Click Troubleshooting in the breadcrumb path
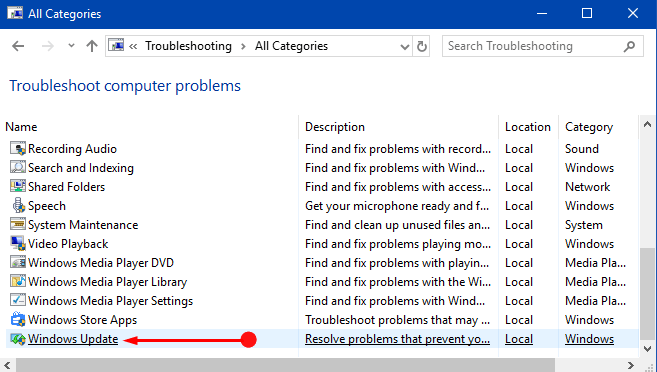This screenshot has width=657, height=372. [x=188, y=46]
